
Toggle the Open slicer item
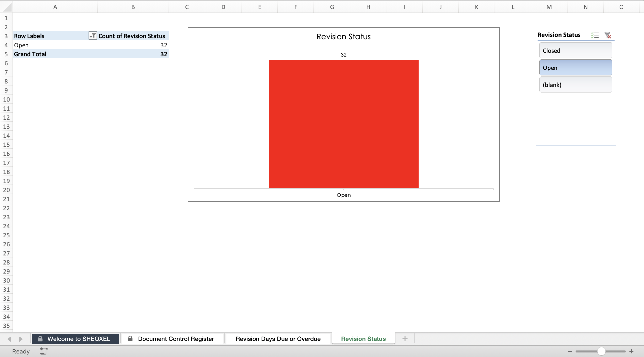(x=576, y=68)
